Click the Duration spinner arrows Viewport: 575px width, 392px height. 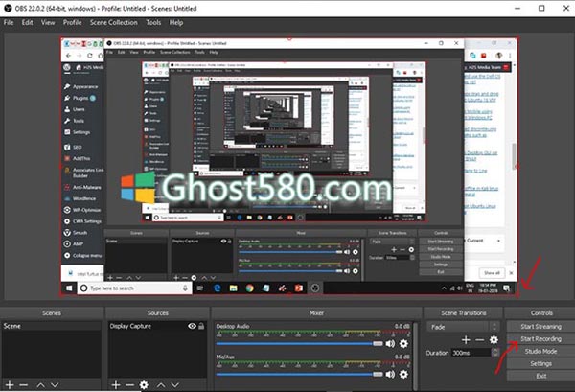pyautogui.click(x=494, y=353)
